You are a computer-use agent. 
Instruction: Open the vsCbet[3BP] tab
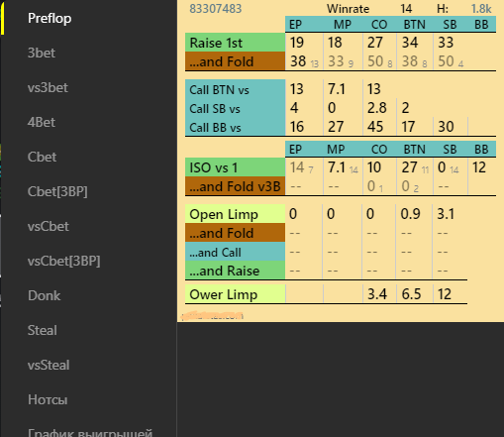pos(64,261)
